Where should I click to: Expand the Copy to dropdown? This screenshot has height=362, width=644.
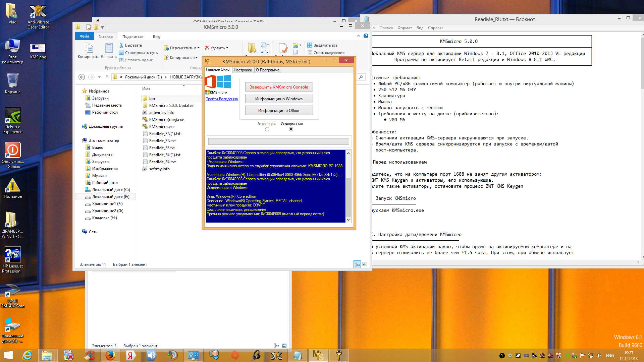tap(197, 58)
